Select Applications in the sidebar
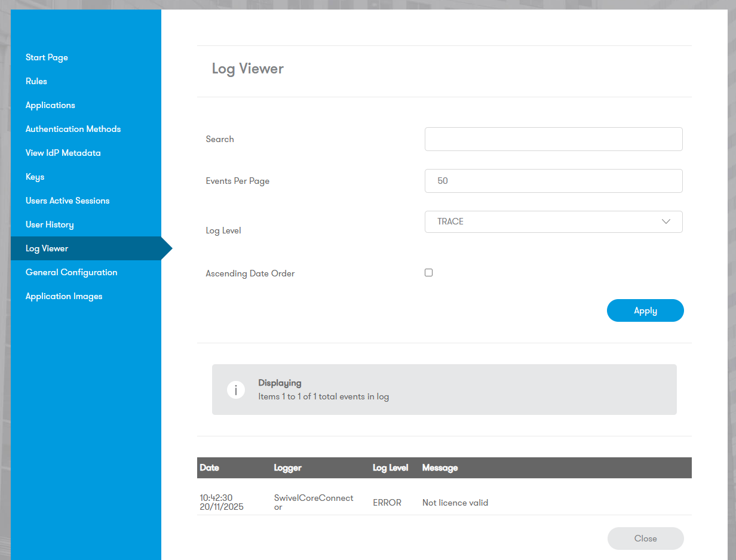736x560 pixels. [x=50, y=104]
